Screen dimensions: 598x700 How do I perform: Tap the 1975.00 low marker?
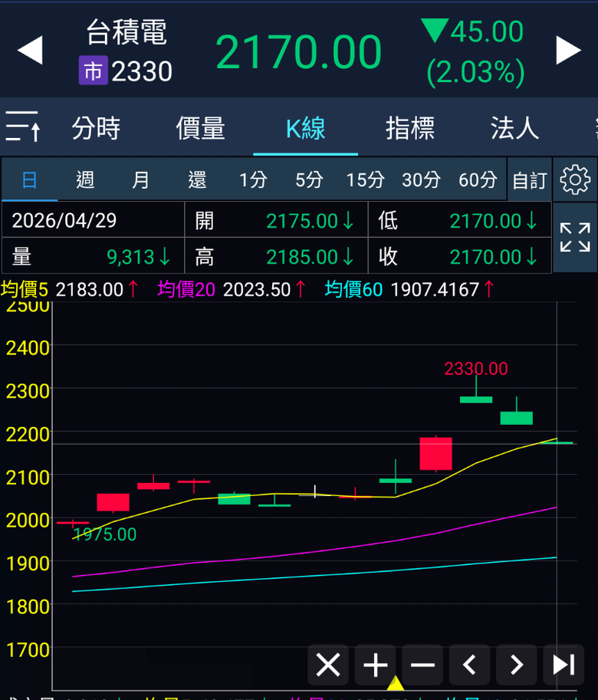coord(104,534)
